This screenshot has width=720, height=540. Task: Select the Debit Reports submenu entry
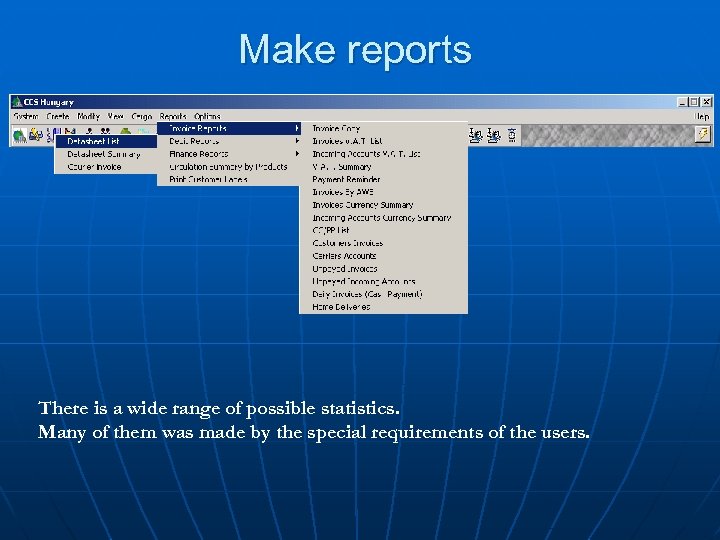tap(229, 141)
